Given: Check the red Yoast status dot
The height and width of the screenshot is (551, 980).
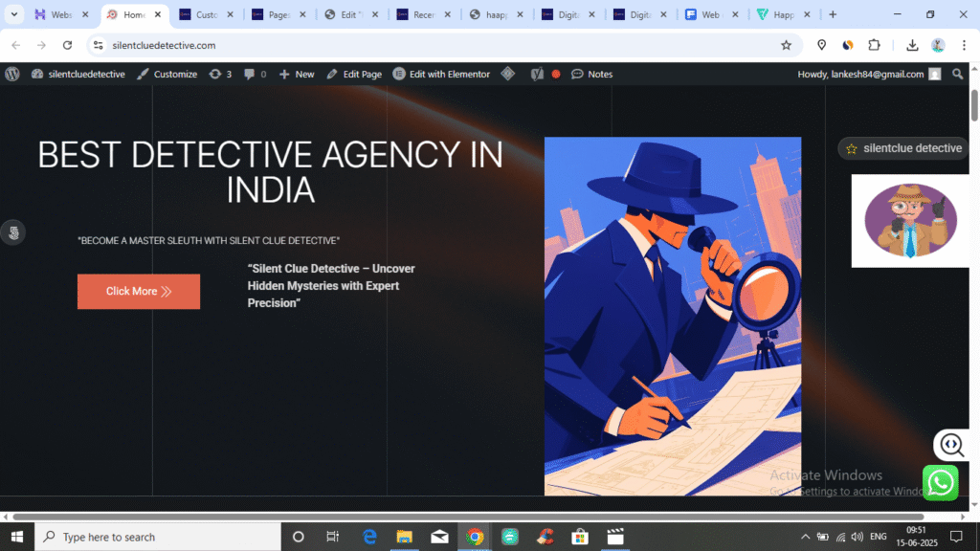Looking at the screenshot, I should pyautogui.click(x=556, y=74).
